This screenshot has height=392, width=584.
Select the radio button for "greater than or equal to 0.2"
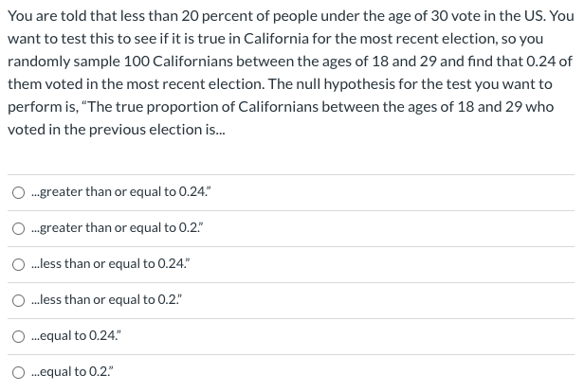point(18,229)
